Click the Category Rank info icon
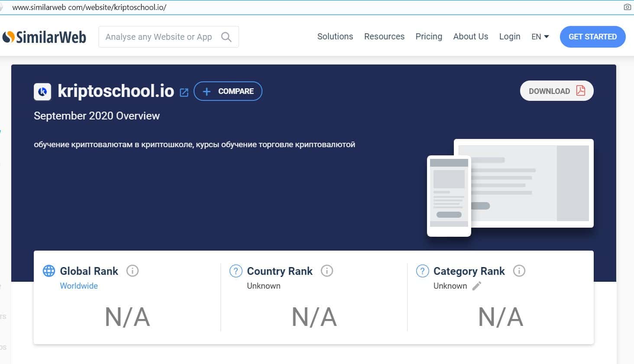The width and height of the screenshot is (634, 364). [x=519, y=271]
